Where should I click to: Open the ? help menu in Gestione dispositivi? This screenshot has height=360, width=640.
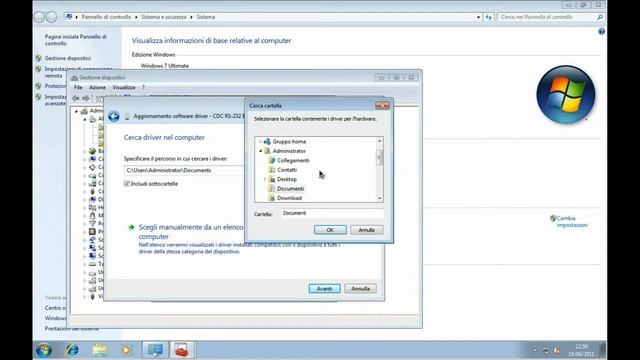pos(143,87)
